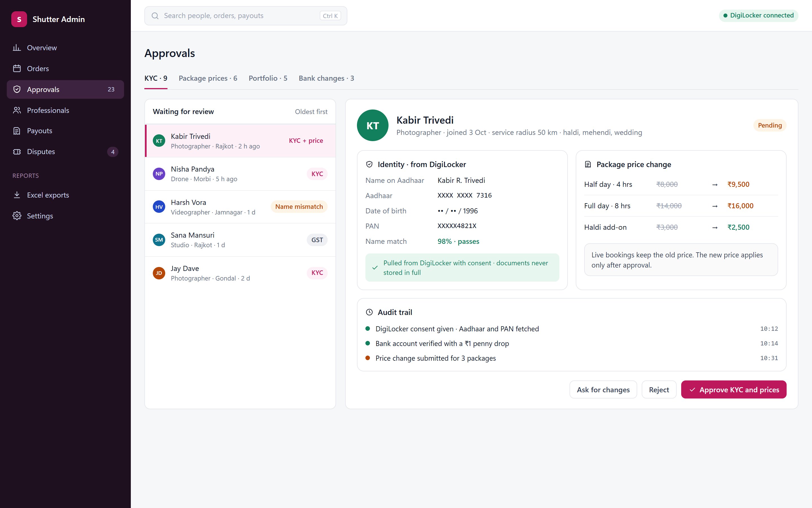Image resolution: width=812 pixels, height=508 pixels.
Task: Click the Overview bar chart icon
Action: pyautogui.click(x=17, y=48)
